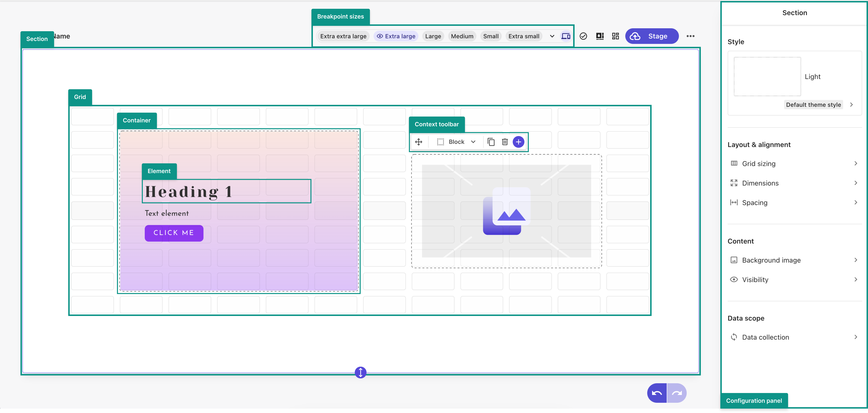The height and width of the screenshot is (413, 868).
Task: Click the Layout & alignment heading
Action: 759,145
